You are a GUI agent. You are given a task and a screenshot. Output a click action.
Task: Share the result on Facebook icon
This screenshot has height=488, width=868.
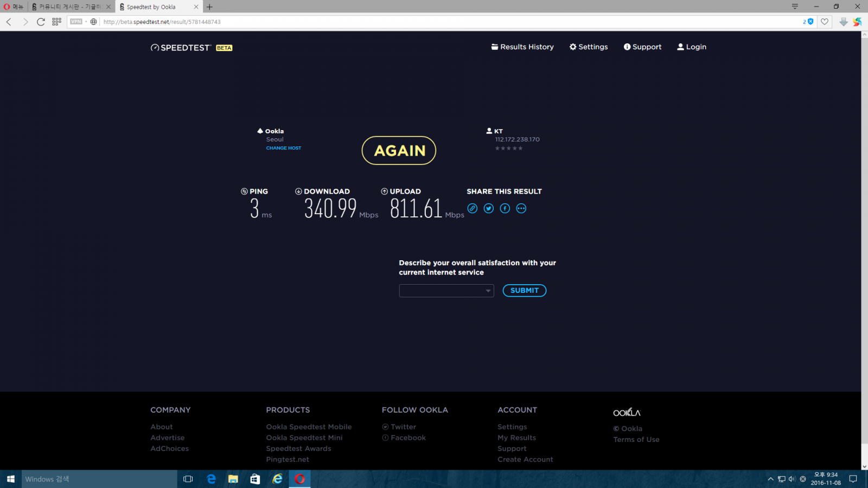tap(505, 209)
